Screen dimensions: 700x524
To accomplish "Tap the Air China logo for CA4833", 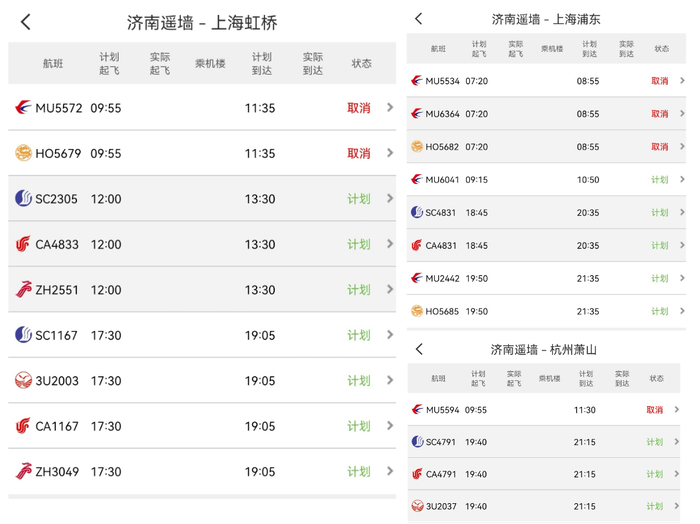I will point(23,244).
